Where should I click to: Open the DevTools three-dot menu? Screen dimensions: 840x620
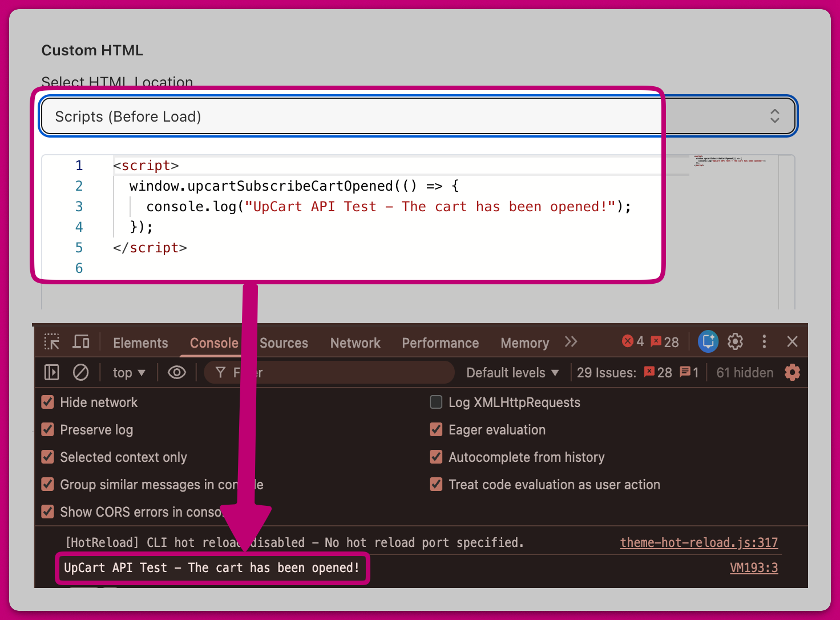pos(764,341)
